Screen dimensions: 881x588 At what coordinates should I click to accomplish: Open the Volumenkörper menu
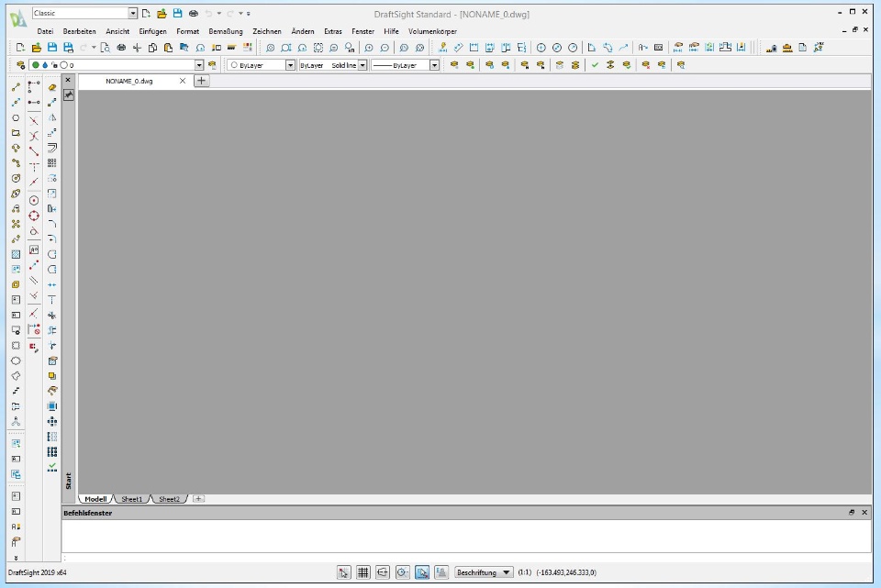click(x=432, y=31)
